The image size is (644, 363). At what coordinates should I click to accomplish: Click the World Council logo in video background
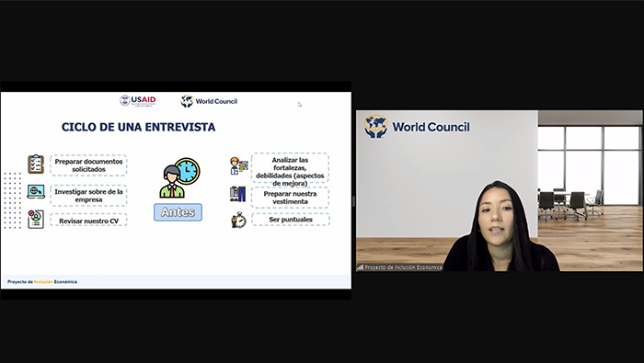[x=417, y=126]
